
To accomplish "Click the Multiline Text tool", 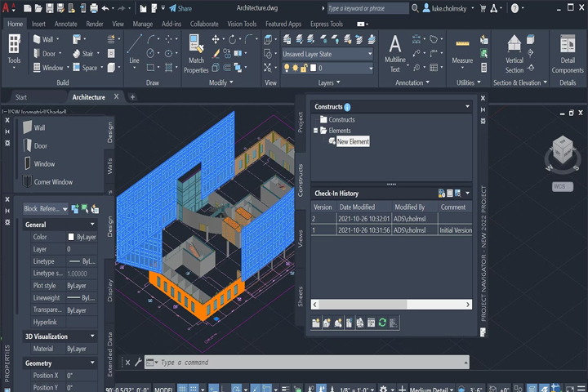I will pos(395,54).
